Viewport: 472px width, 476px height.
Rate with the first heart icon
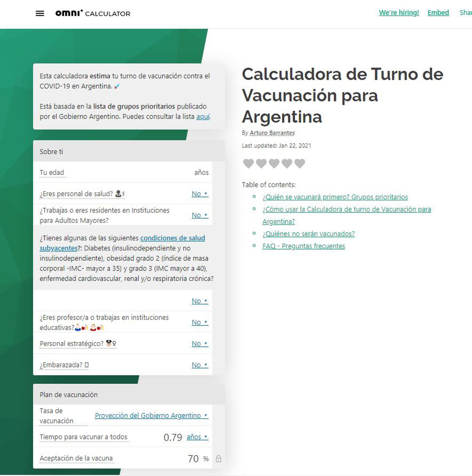click(248, 163)
